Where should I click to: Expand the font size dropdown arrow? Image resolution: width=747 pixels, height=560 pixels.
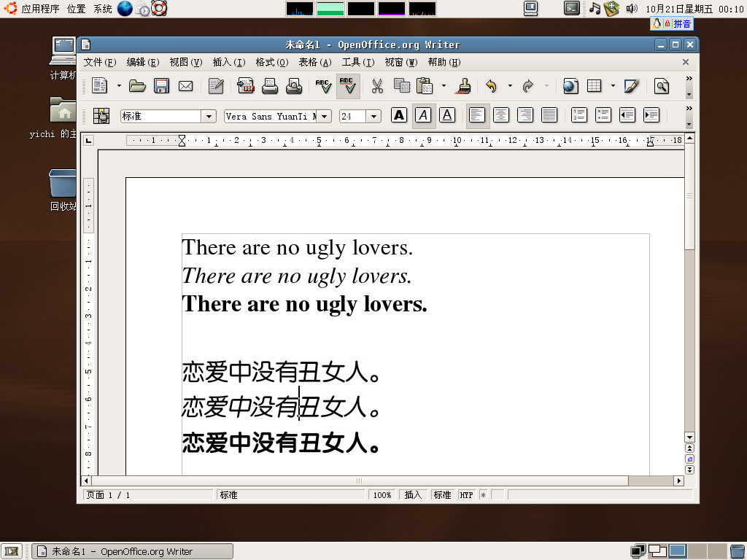(373, 116)
